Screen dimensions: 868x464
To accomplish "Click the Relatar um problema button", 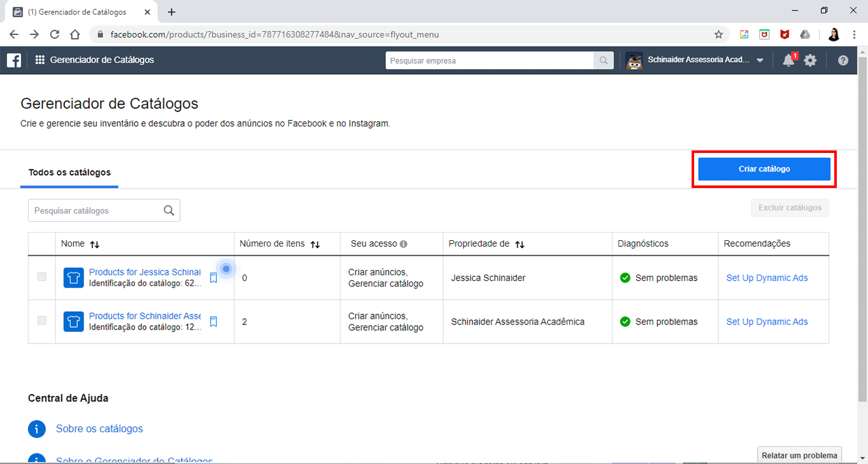I will [799, 455].
